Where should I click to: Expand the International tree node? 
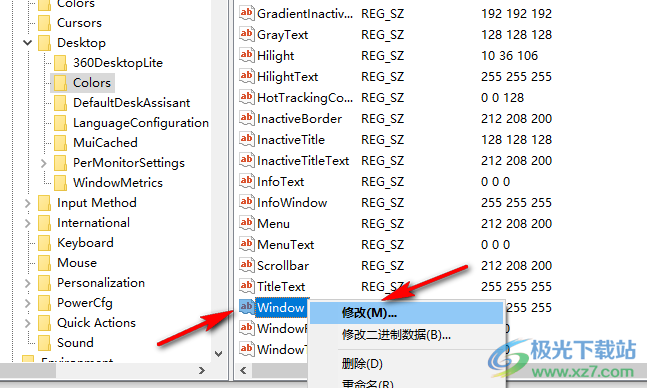tap(28, 223)
